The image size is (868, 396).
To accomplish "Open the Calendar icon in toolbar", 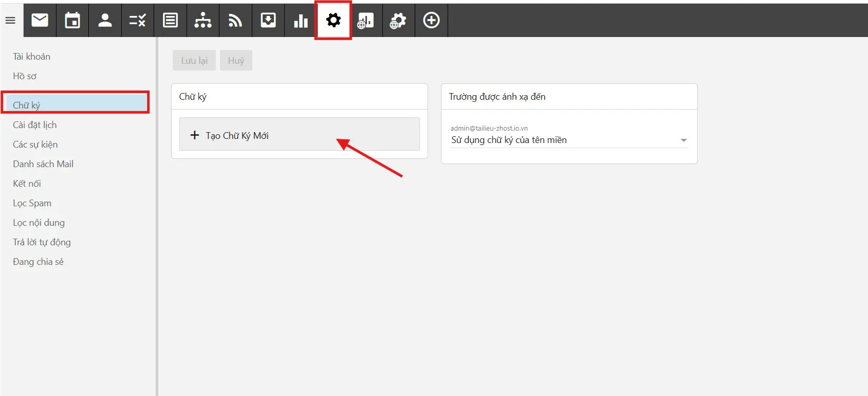I will click(x=72, y=21).
